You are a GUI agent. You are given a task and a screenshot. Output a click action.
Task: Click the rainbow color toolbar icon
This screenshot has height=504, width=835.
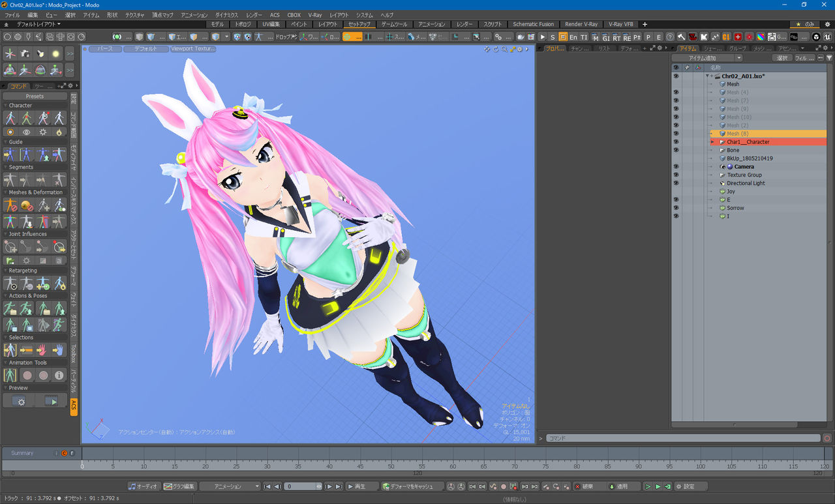coord(760,37)
